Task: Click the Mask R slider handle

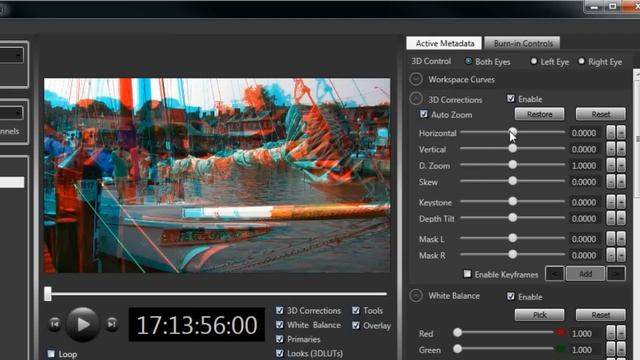Action: tap(513, 254)
